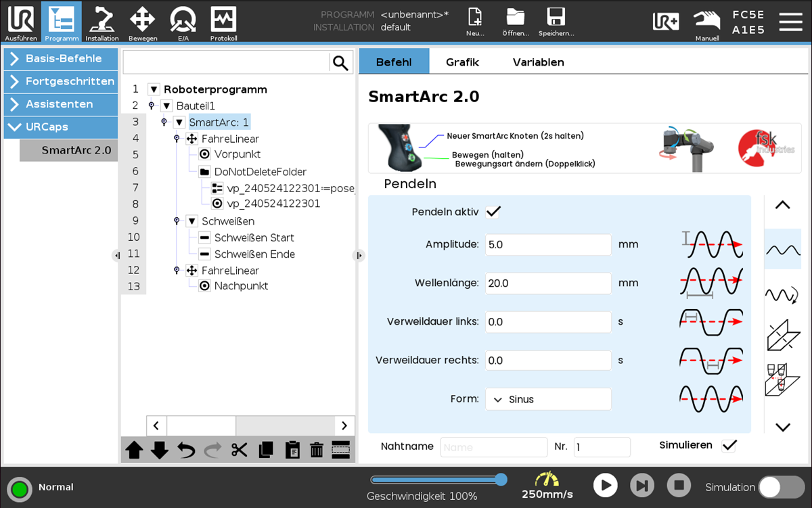Switch to the Variablen tab
The height and width of the screenshot is (508, 812).
(x=539, y=62)
